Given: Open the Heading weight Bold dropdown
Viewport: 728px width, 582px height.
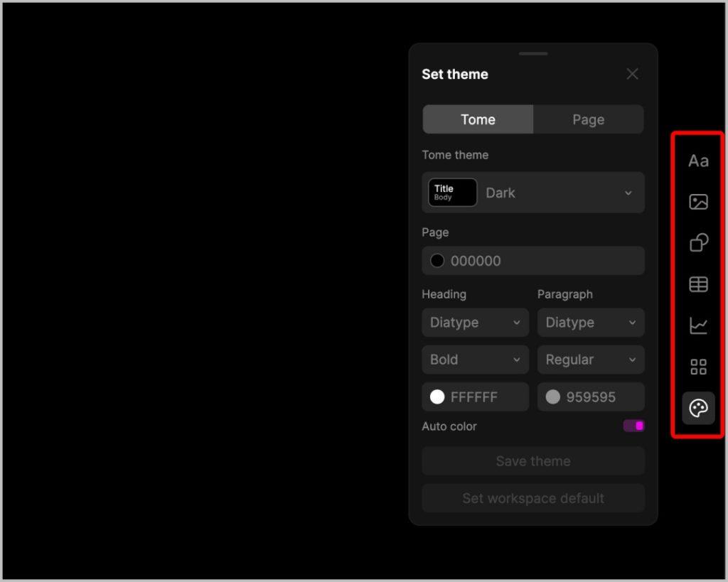Looking at the screenshot, I should pyautogui.click(x=475, y=360).
